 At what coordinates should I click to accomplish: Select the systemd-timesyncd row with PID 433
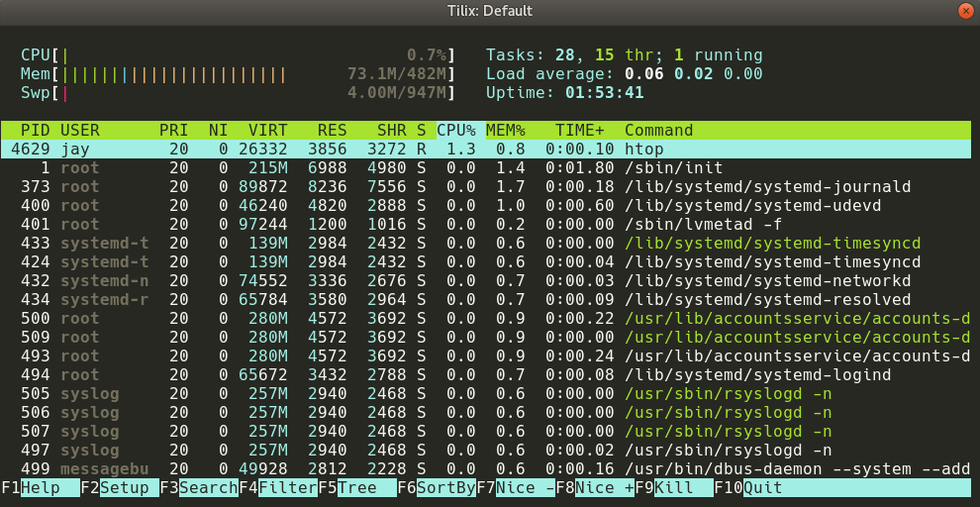click(486, 244)
